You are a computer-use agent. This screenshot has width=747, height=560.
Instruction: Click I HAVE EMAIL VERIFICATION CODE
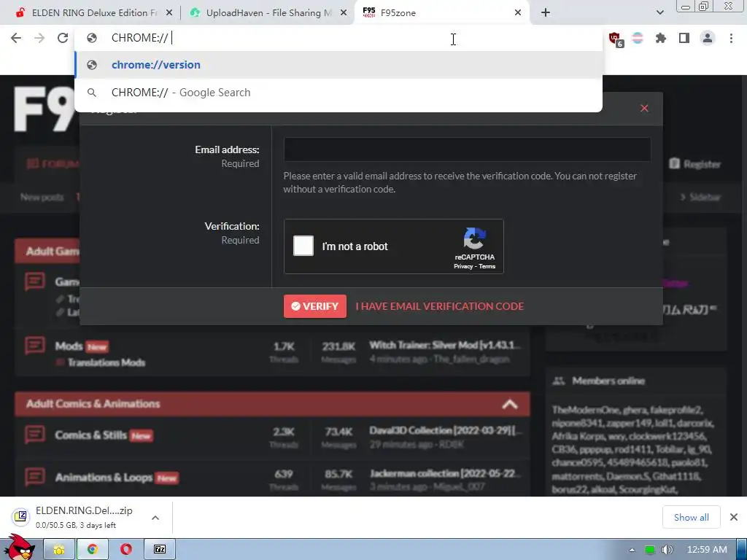[439, 306]
